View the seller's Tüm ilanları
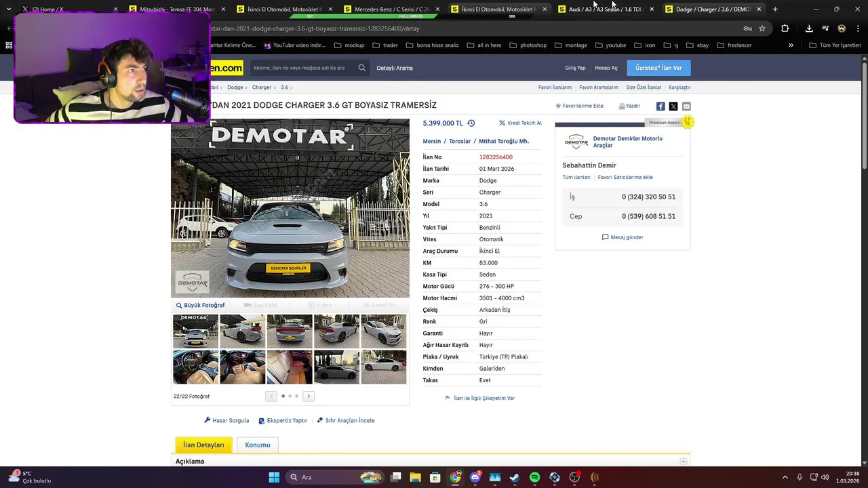The width and height of the screenshot is (868, 488). [x=576, y=177]
